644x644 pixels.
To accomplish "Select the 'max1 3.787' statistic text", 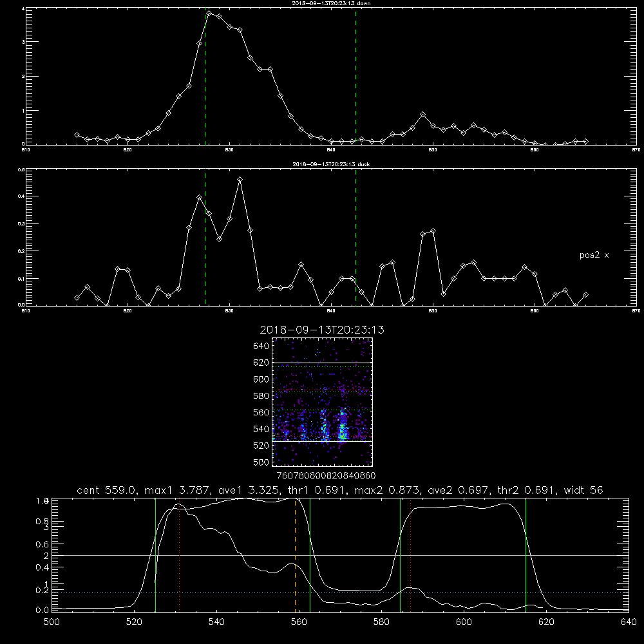I will click(178, 490).
